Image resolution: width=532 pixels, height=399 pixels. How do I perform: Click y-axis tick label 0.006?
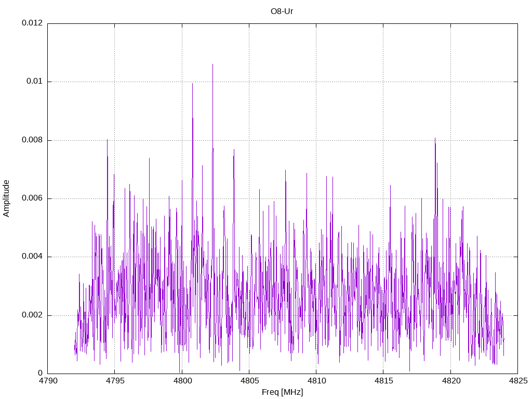coord(32,198)
